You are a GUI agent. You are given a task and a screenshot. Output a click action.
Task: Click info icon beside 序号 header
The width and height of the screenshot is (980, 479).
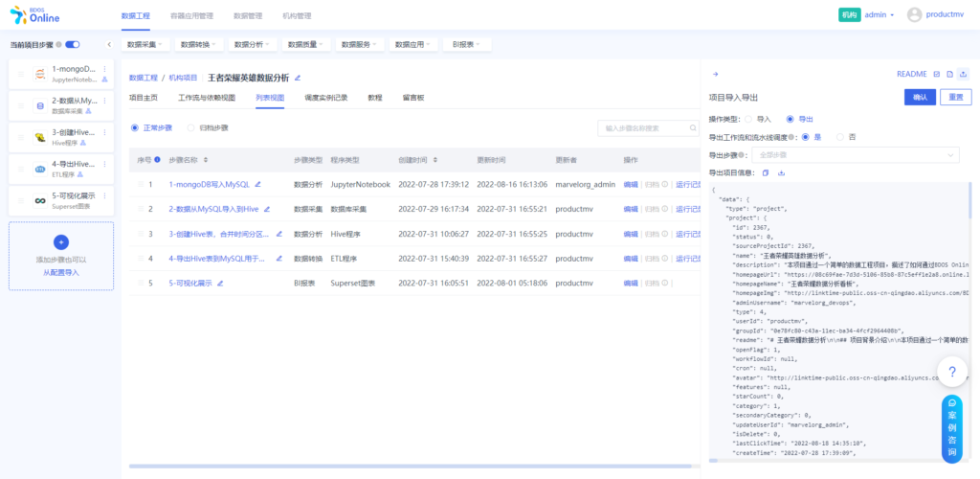click(157, 159)
